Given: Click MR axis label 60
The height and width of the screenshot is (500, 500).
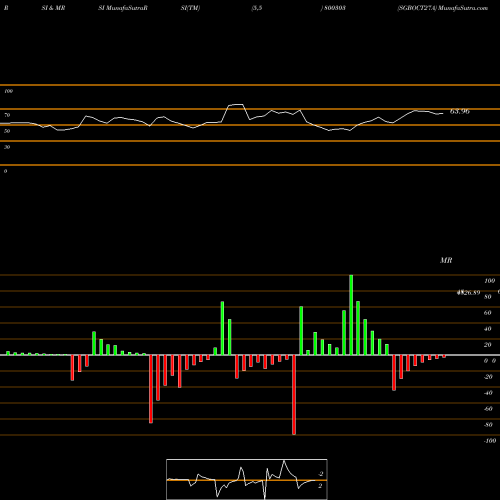Looking at the screenshot, I should [x=488, y=313].
